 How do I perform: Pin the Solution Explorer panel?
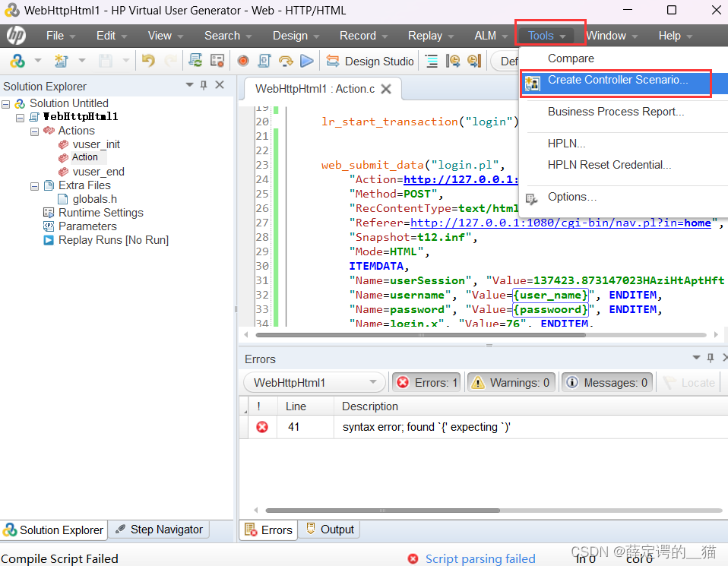click(x=204, y=85)
